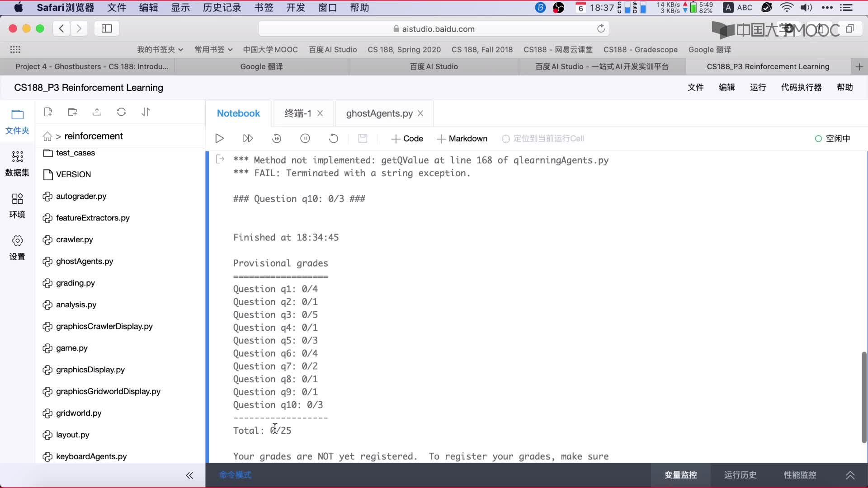Upload a file to the workspace
This screenshot has height=488, width=868.
coord(97,112)
